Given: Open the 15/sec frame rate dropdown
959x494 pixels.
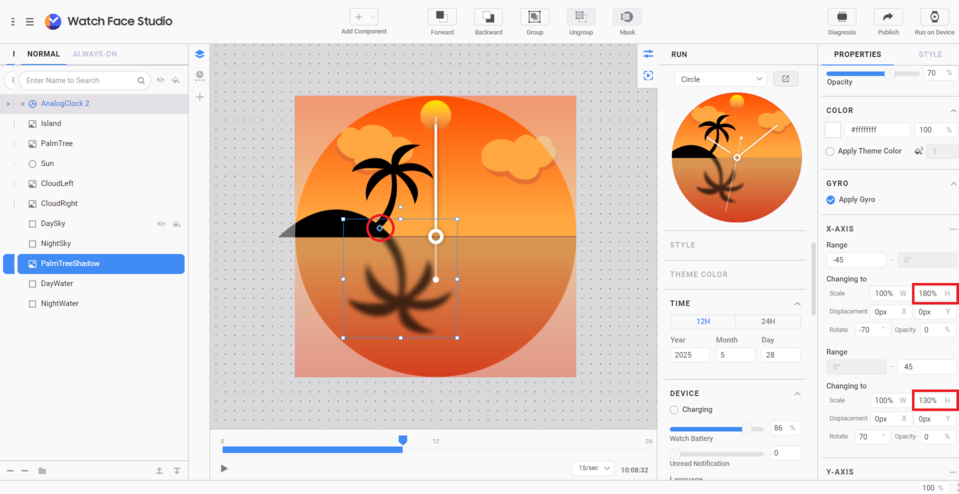Looking at the screenshot, I should 593,468.
